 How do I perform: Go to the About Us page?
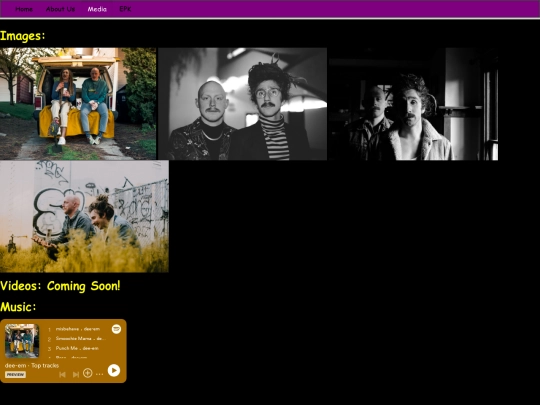coord(60,9)
